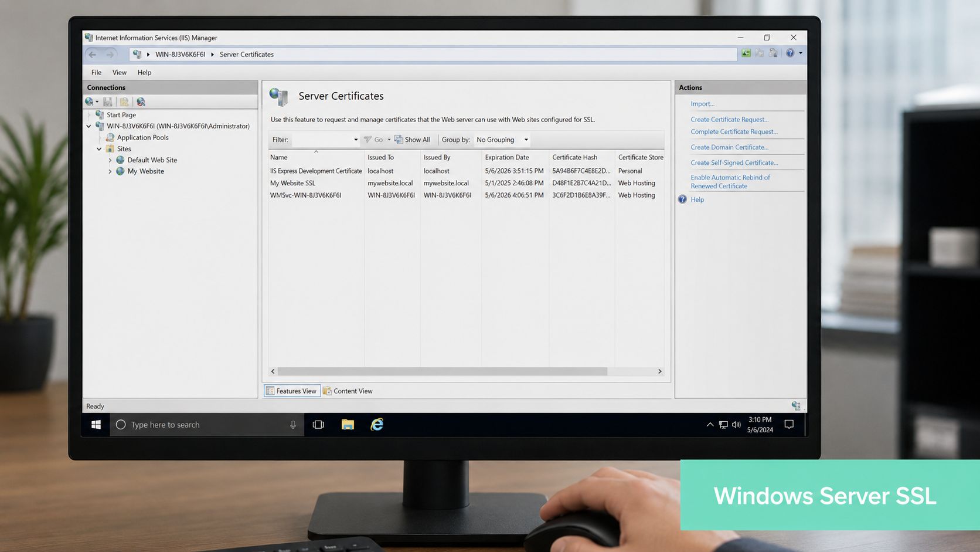Click the taskbar search box
Image resolution: width=980 pixels, height=552 pixels.
(207, 425)
